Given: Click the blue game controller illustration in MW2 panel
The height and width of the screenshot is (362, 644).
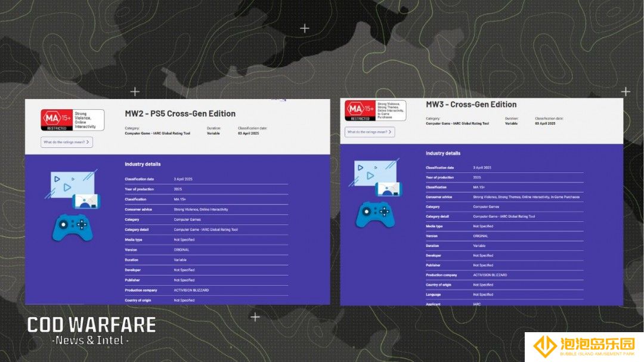Looking at the screenshot, I should (73, 227).
